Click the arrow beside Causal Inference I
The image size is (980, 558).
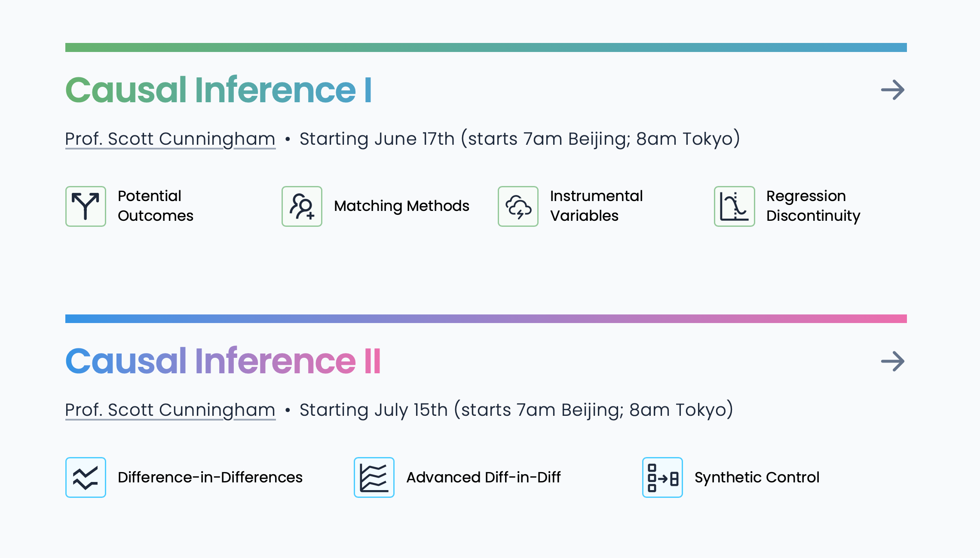892,90
